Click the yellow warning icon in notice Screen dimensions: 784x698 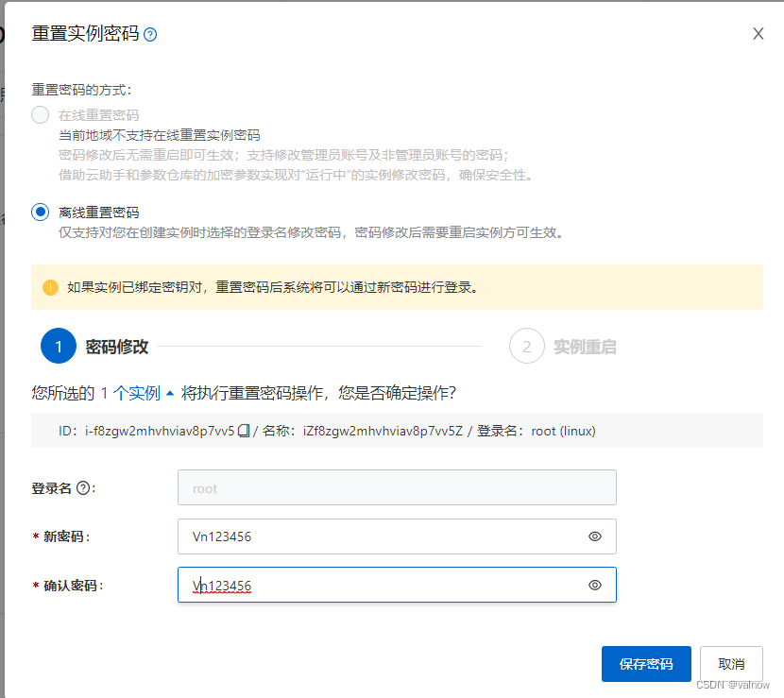click(x=50, y=287)
